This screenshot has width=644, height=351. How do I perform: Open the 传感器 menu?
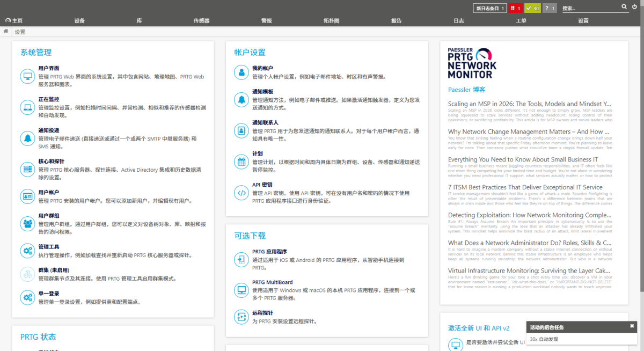tap(203, 20)
